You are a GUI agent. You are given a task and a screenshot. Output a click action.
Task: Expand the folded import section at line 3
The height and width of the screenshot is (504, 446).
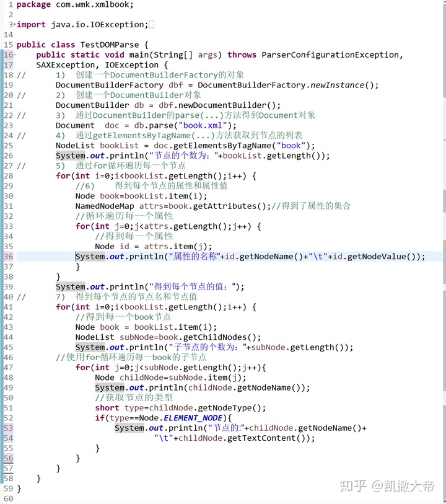pyautogui.click(x=15, y=24)
